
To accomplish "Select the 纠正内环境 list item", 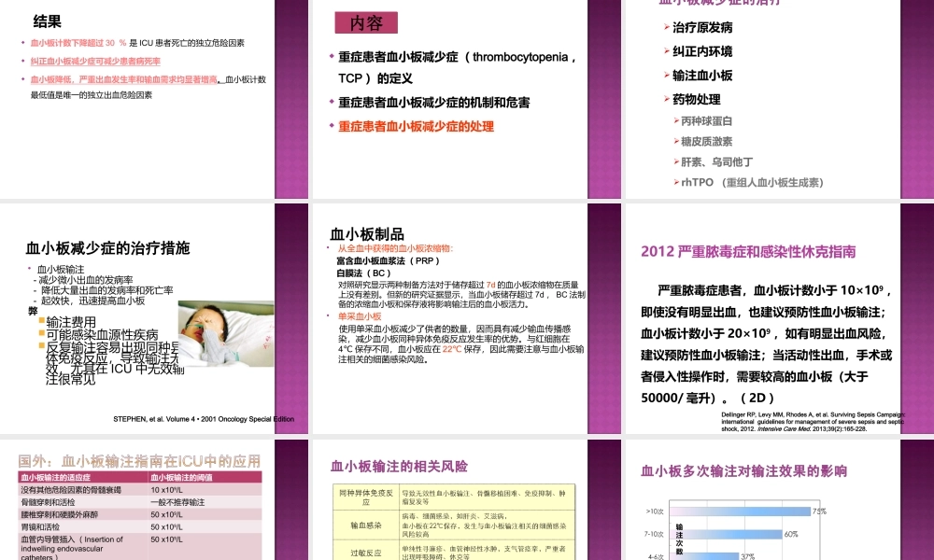I will (702, 51).
